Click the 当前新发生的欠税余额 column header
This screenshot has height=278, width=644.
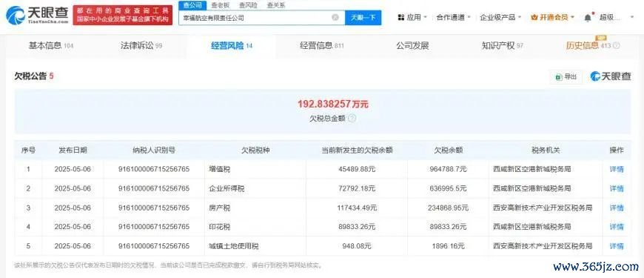[x=357, y=150]
